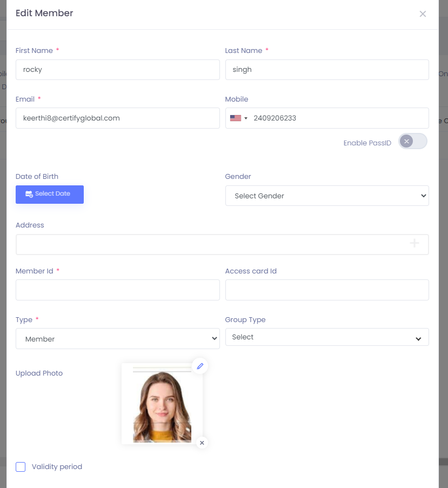
Task: Click the Enable PassID label
Action: pos(367,143)
